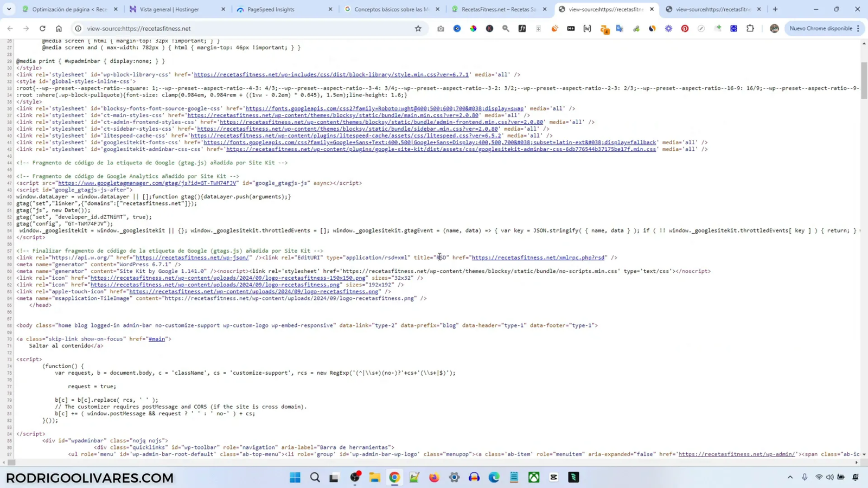Bookmark this page using the star icon

418,28
